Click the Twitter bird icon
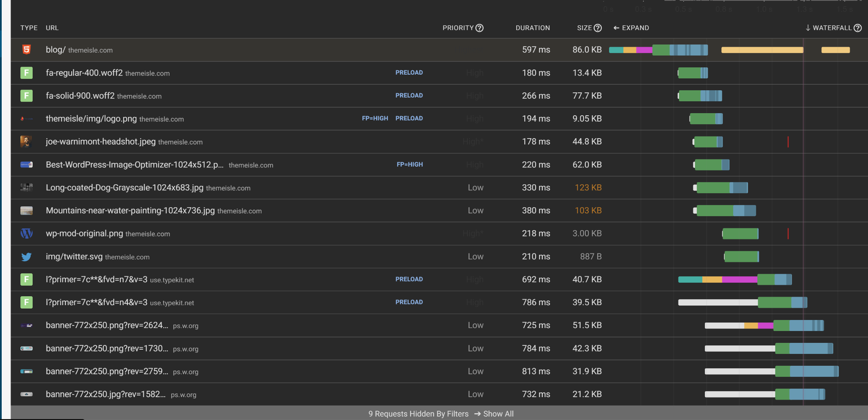This screenshot has width=868, height=420. tap(26, 257)
